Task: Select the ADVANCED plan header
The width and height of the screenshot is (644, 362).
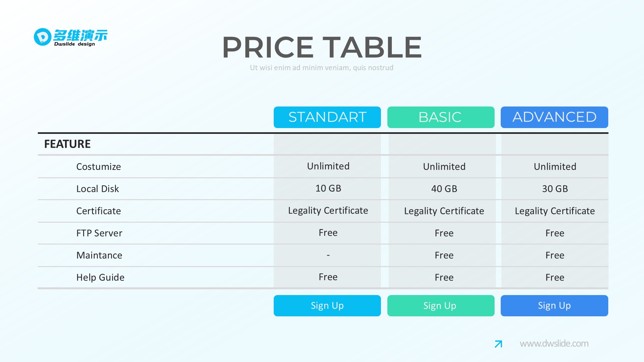Action: pyautogui.click(x=554, y=117)
